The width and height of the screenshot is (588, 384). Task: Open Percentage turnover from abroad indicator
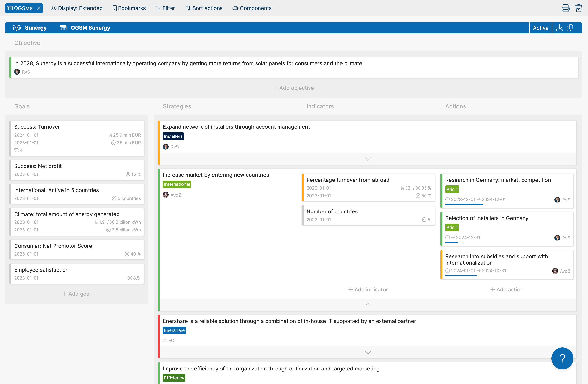tap(368, 188)
